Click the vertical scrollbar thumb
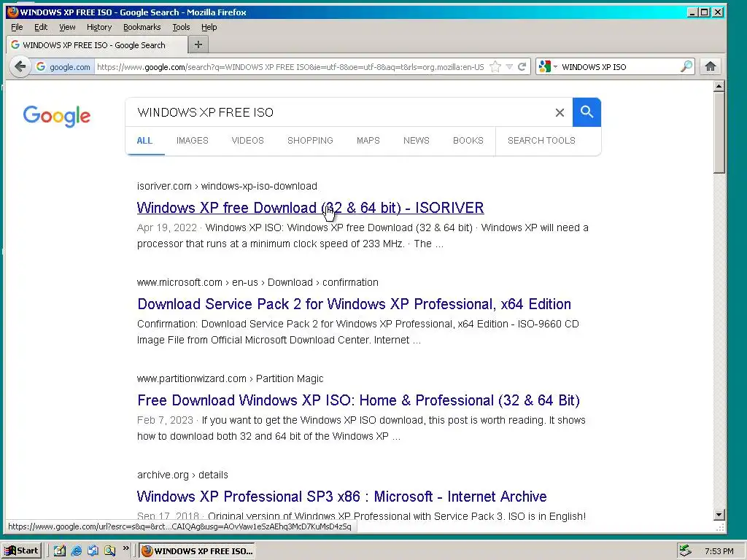This screenshot has height=560, width=747. tap(719, 133)
